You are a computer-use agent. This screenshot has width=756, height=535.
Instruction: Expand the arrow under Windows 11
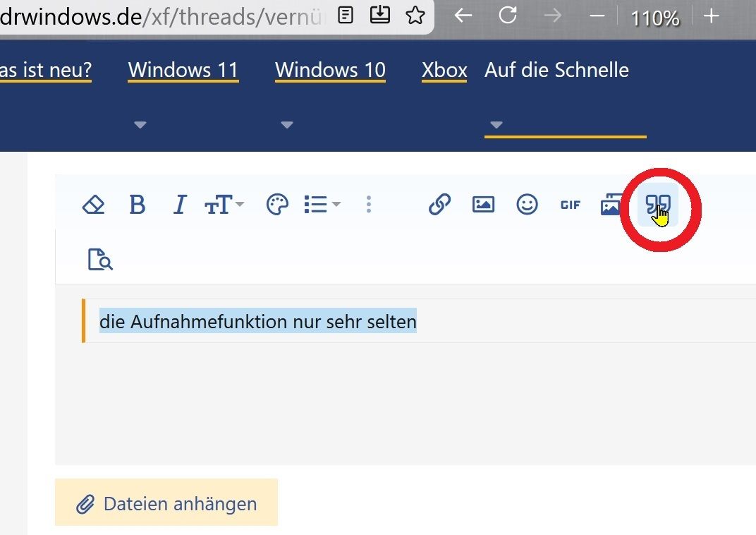(x=140, y=125)
